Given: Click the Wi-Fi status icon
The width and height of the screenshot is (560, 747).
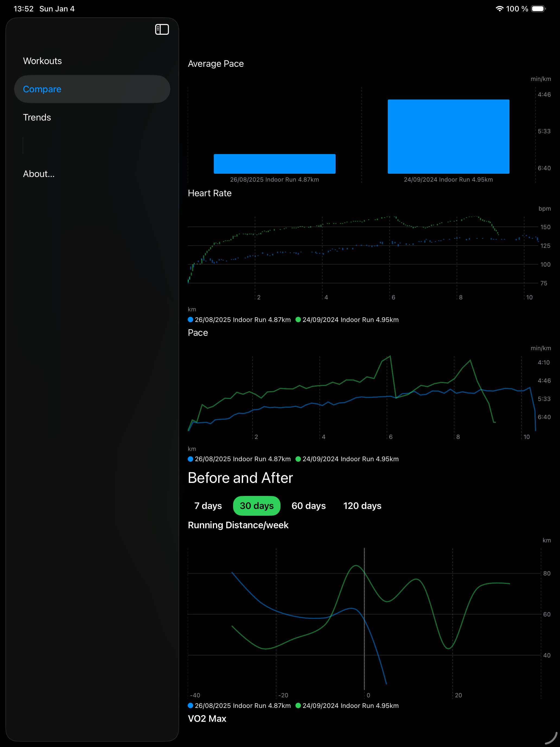Looking at the screenshot, I should click(499, 9).
